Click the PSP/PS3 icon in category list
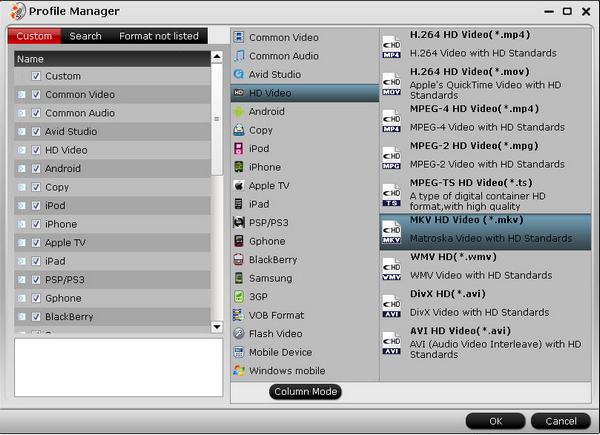Viewport: 600px width, 435px height. [x=239, y=222]
